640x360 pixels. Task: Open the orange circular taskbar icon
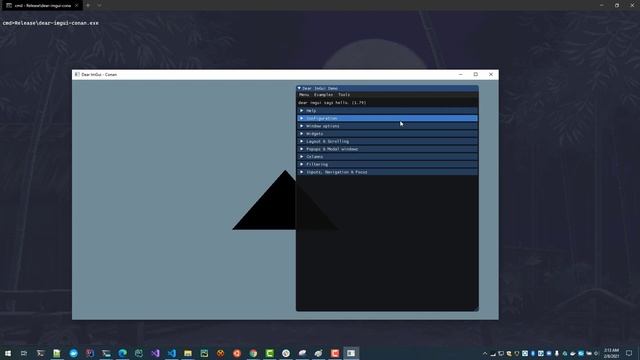tap(237, 353)
